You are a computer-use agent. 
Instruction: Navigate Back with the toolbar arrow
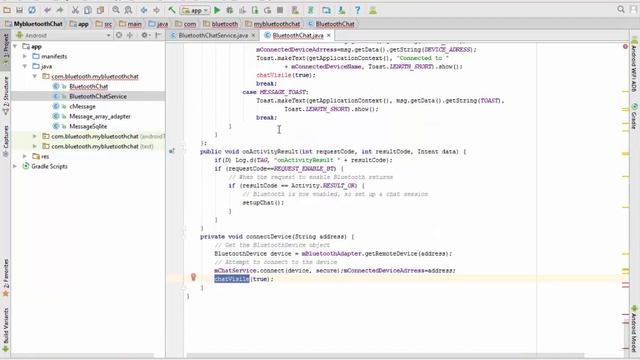[144, 10]
